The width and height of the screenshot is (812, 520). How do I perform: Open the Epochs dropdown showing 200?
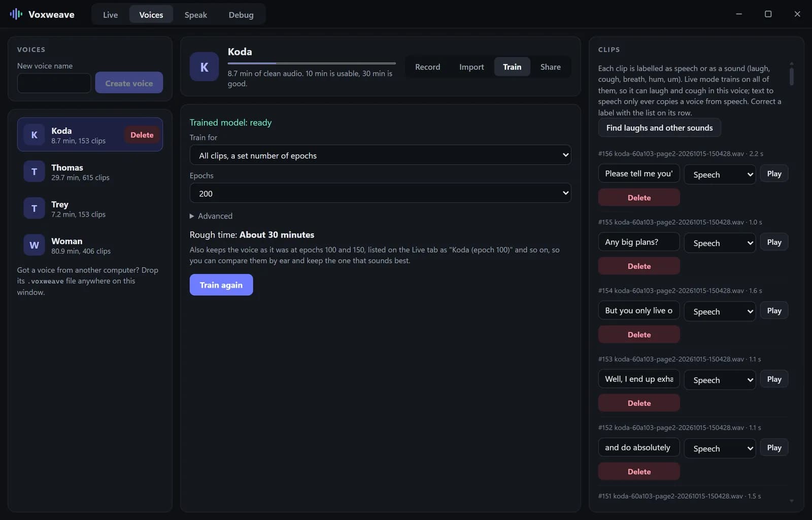380,193
